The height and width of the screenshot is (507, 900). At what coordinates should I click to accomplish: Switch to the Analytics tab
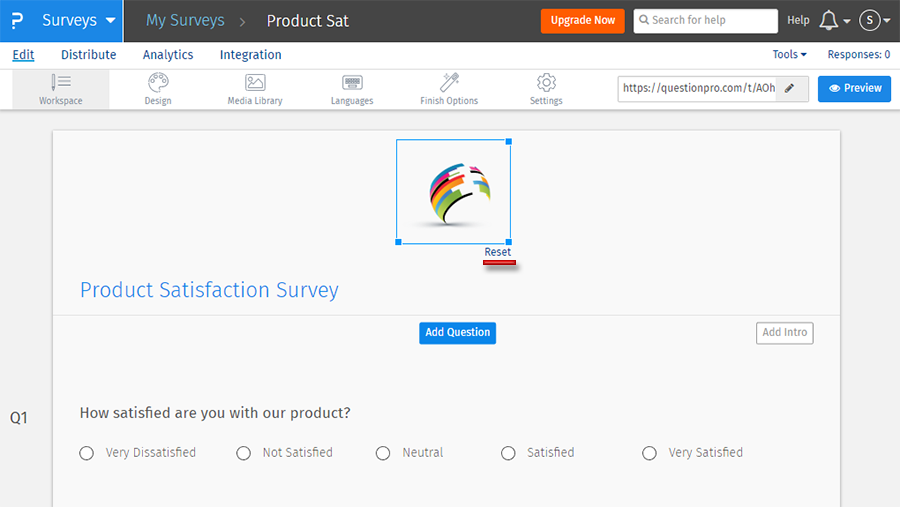coord(168,55)
